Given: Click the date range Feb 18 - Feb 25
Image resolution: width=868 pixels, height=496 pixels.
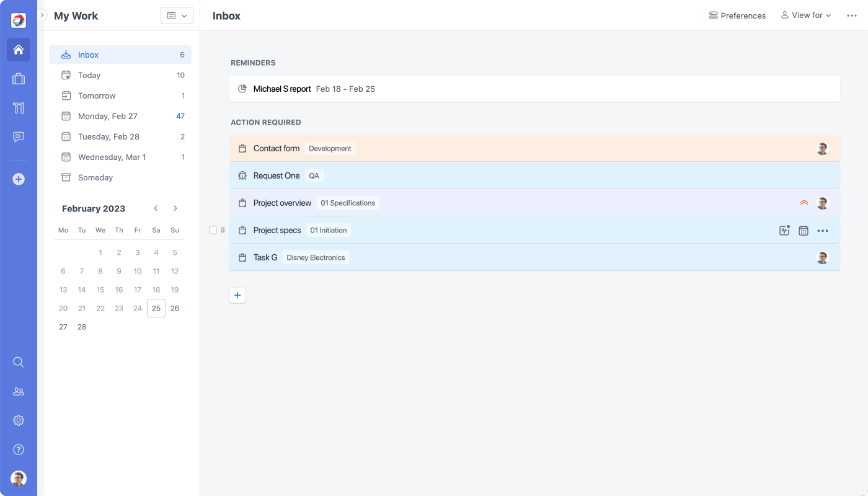Looking at the screenshot, I should (345, 89).
